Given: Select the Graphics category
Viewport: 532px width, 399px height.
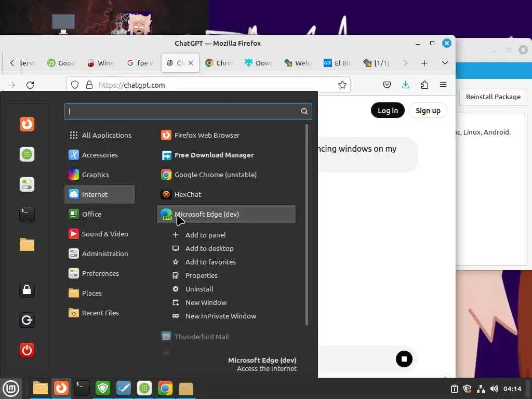Looking at the screenshot, I should click(100, 175).
